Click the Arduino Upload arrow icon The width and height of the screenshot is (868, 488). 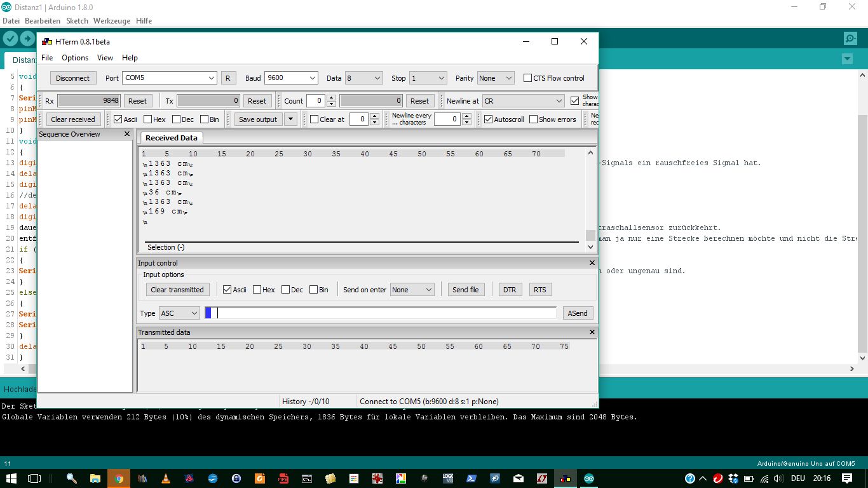click(x=27, y=39)
